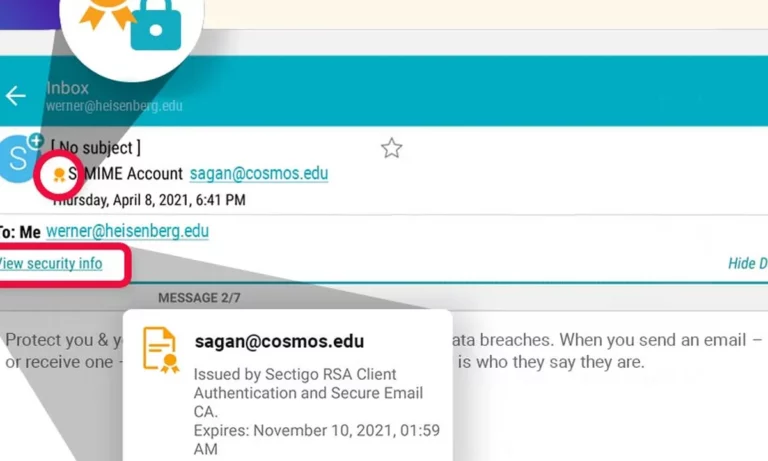The height and width of the screenshot is (461, 768).
Task: Click the MESSAGE 2/7 counter bar
Action: (x=199, y=298)
